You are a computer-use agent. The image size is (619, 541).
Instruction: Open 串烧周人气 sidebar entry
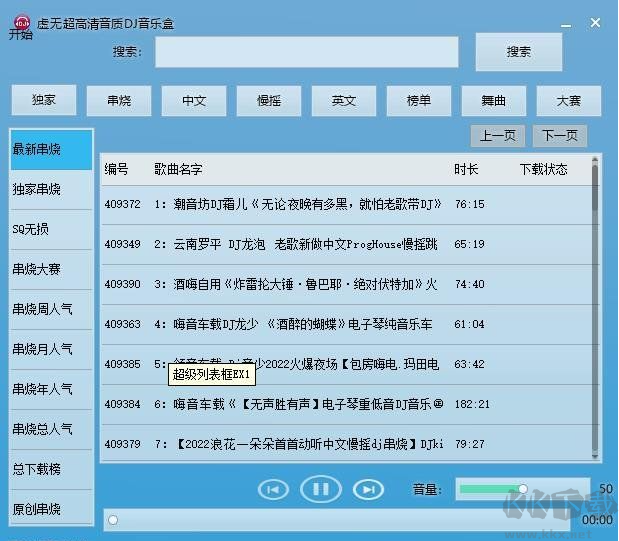51,309
